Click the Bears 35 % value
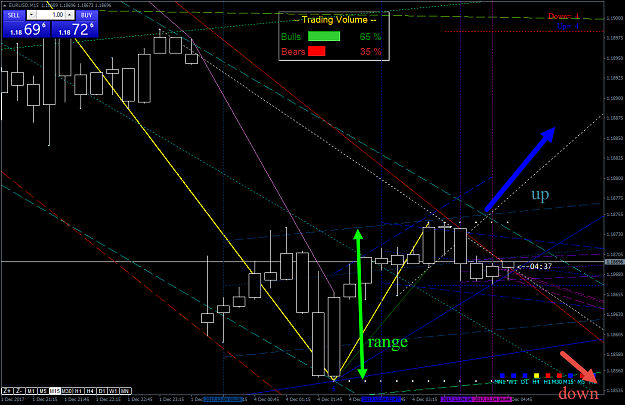 point(370,51)
